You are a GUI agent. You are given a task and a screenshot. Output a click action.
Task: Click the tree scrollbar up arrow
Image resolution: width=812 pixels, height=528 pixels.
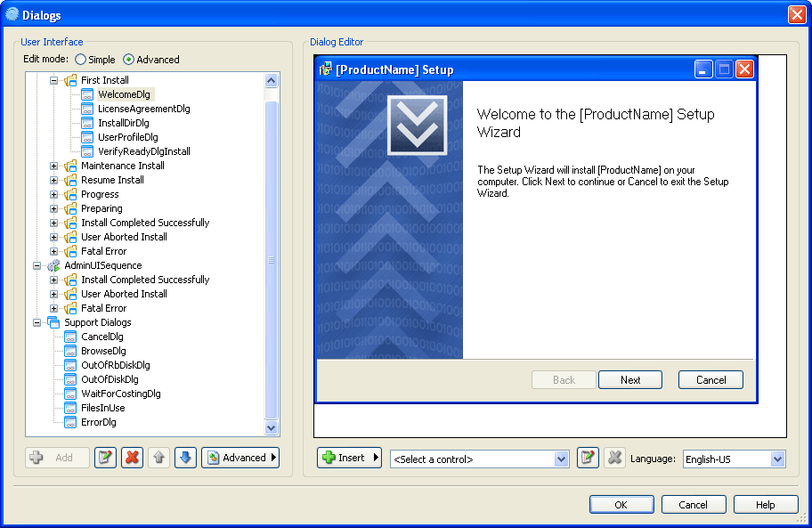[x=272, y=80]
